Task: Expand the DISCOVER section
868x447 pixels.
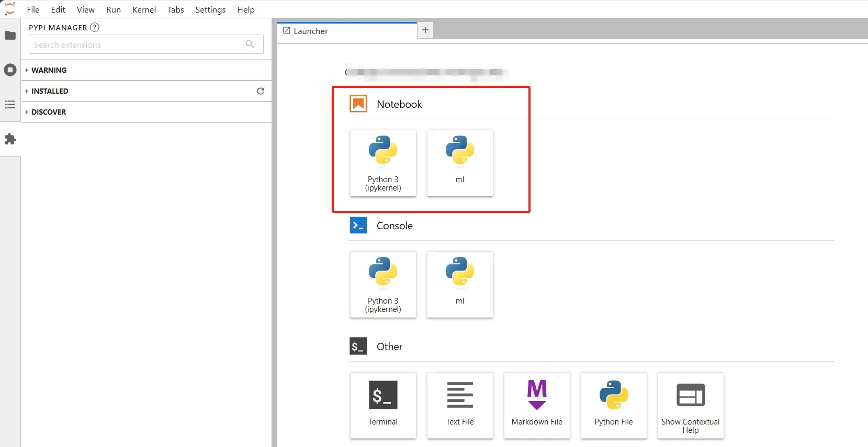Action: pyautogui.click(x=49, y=112)
